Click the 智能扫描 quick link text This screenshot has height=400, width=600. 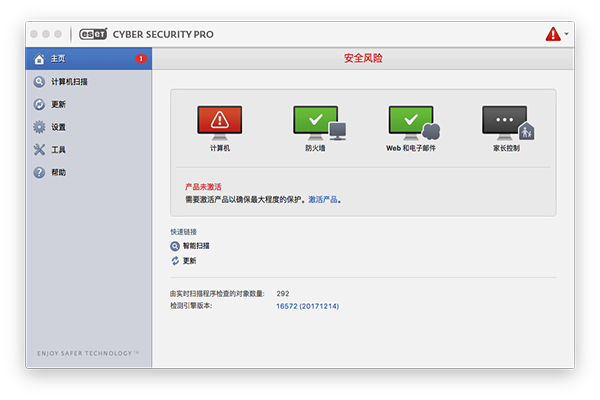[197, 245]
